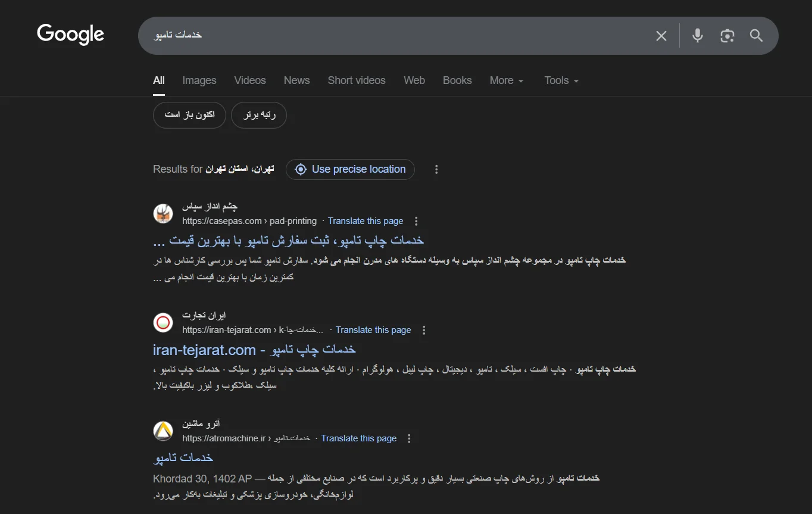The width and height of the screenshot is (812, 514).
Task: Toggle the 'اکنون باز است' filter chip
Action: coord(189,115)
